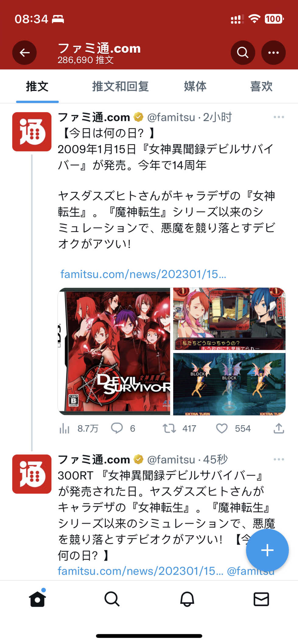Reply to the tweet with 6 comments
The width and height of the screenshot is (298, 644).
pos(117,428)
